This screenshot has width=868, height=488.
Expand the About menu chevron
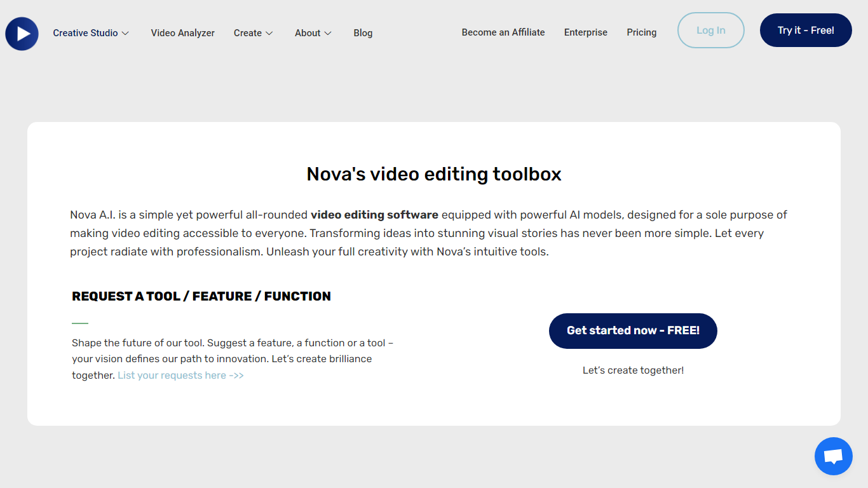pyautogui.click(x=328, y=33)
